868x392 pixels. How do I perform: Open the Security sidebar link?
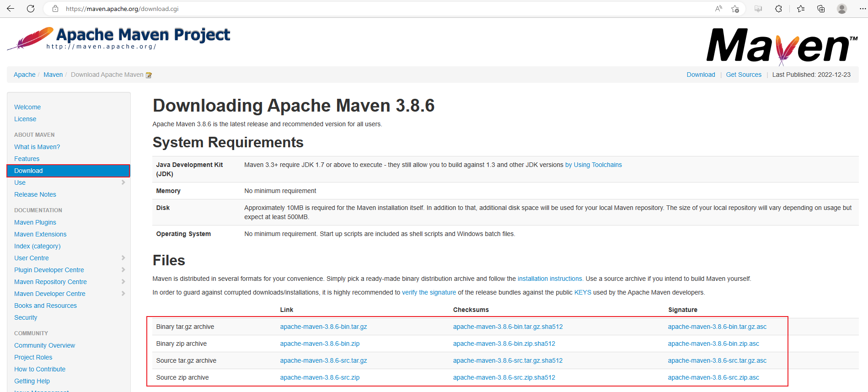26,317
